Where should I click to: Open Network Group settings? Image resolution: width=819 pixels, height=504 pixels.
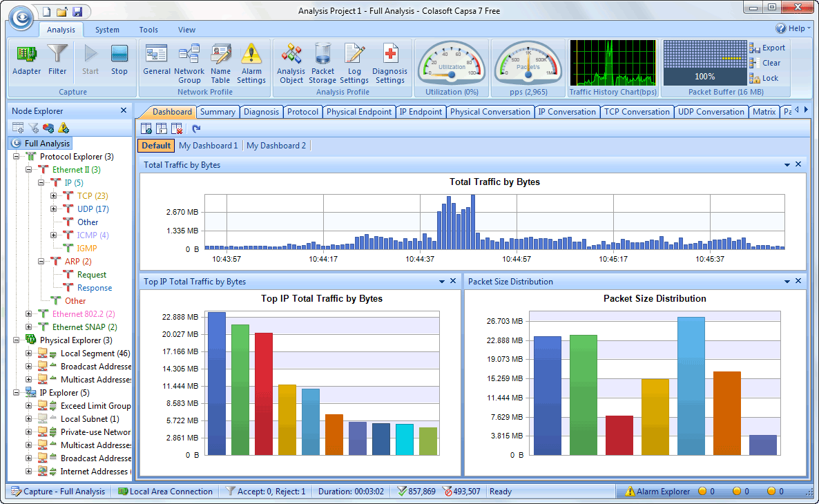click(189, 64)
